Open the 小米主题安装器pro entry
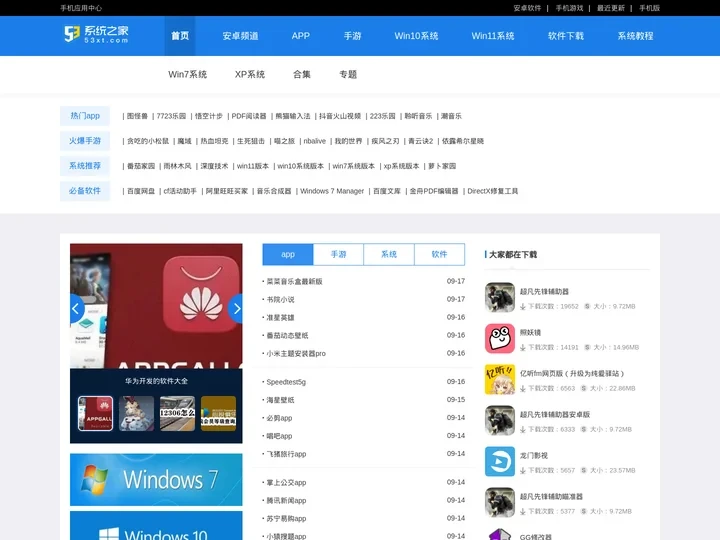Screen dimensions: 720x540 coord(296,354)
